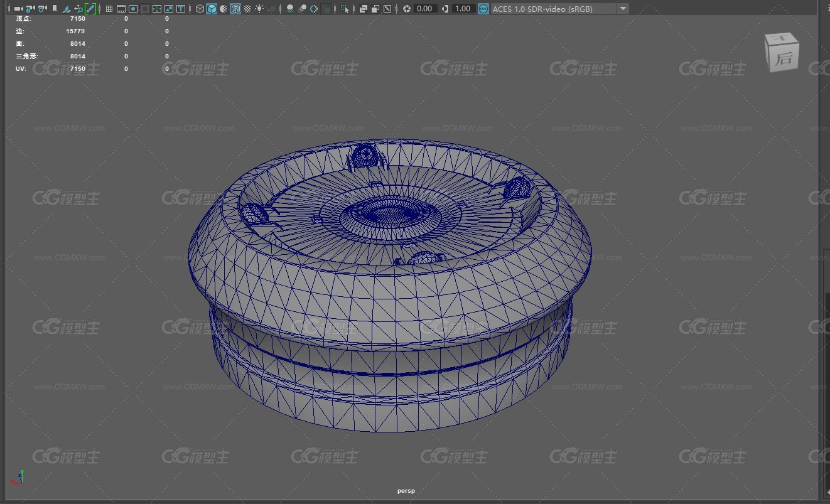Enable Textured display checker icon
The height and width of the screenshot is (504, 830).
point(247,9)
